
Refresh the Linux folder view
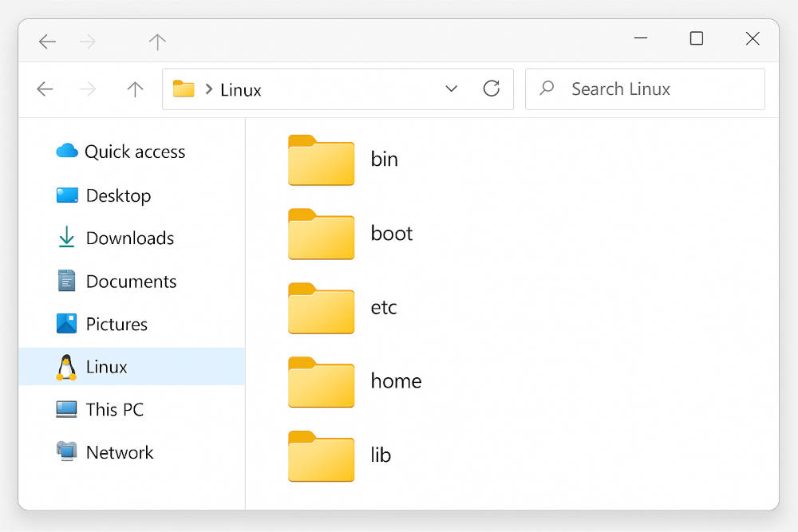492,89
